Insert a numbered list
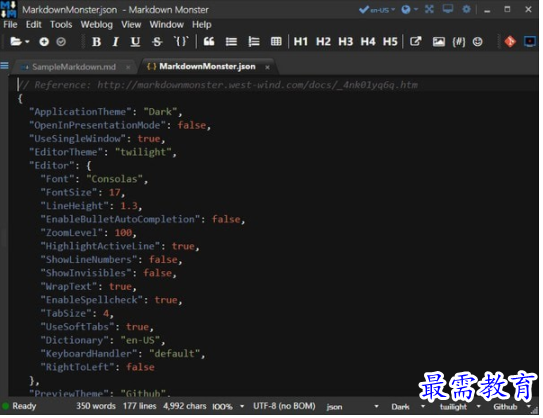Image resolution: width=543 pixels, height=418 pixels. 254,42
